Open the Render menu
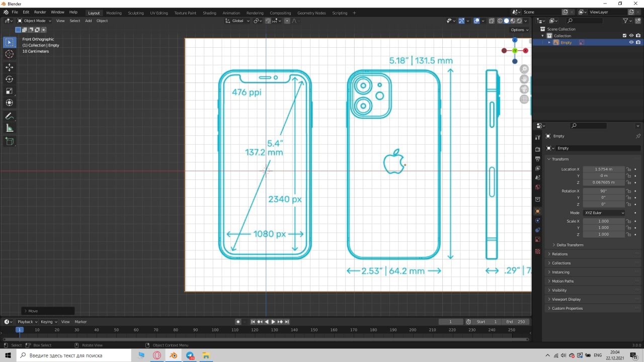This screenshot has width=644, height=362. (40, 12)
